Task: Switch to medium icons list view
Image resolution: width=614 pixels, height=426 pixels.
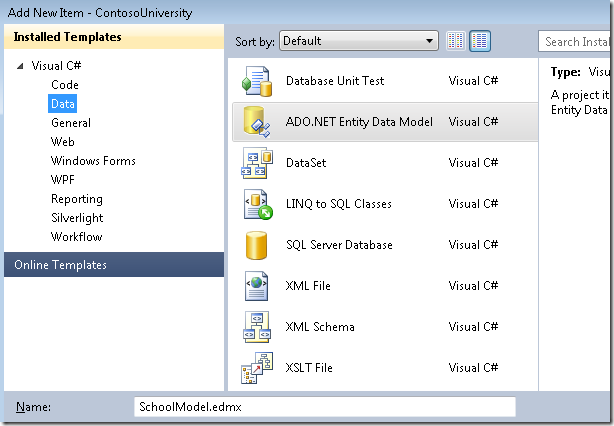Action: pos(480,41)
